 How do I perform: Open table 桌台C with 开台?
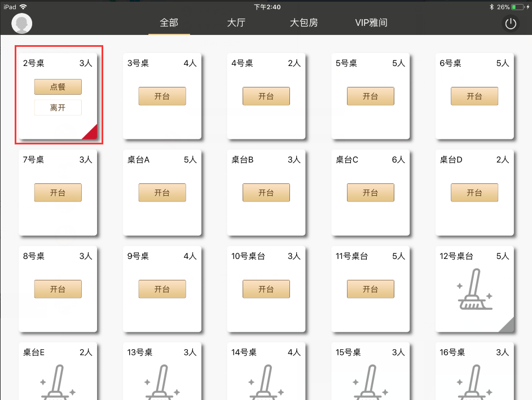[371, 193]
